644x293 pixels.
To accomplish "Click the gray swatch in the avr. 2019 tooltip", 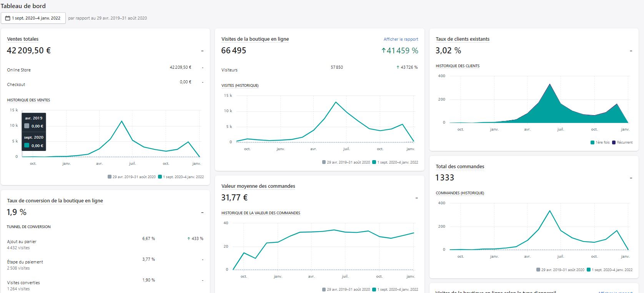I will tap(27, 126).
